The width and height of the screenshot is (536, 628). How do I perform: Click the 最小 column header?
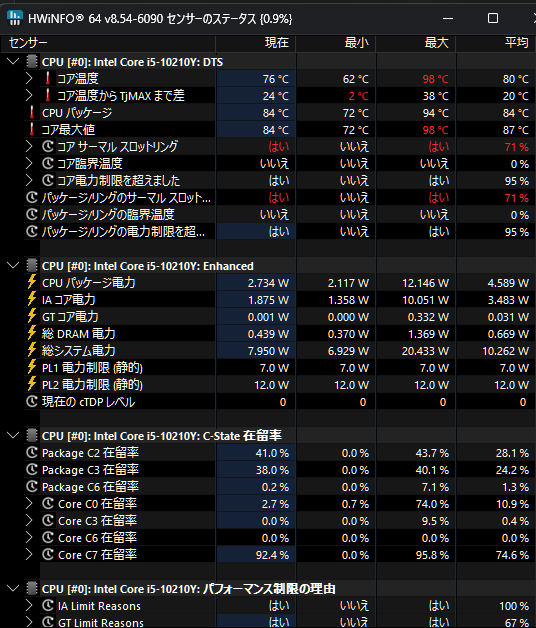pos(336,42)
